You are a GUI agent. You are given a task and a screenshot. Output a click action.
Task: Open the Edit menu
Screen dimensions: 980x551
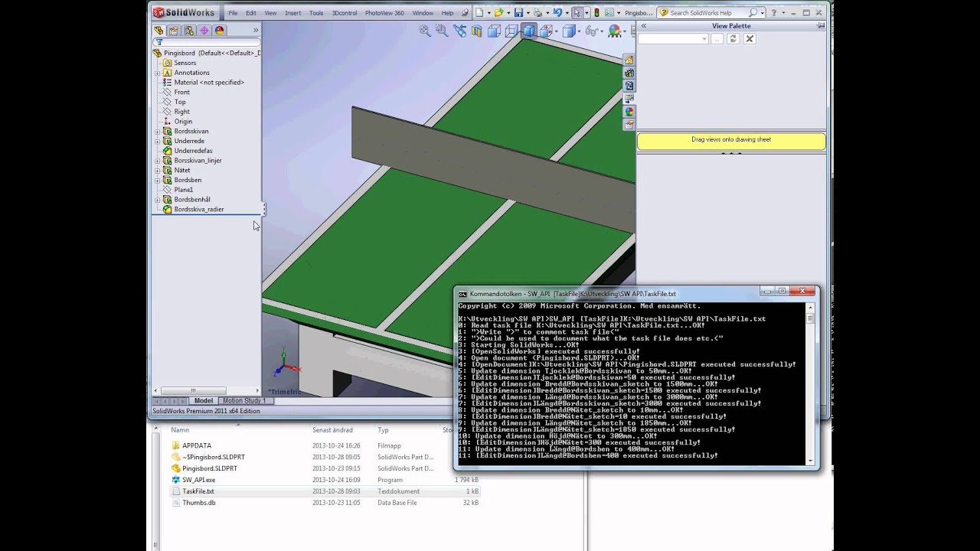(x=251, y=13)
